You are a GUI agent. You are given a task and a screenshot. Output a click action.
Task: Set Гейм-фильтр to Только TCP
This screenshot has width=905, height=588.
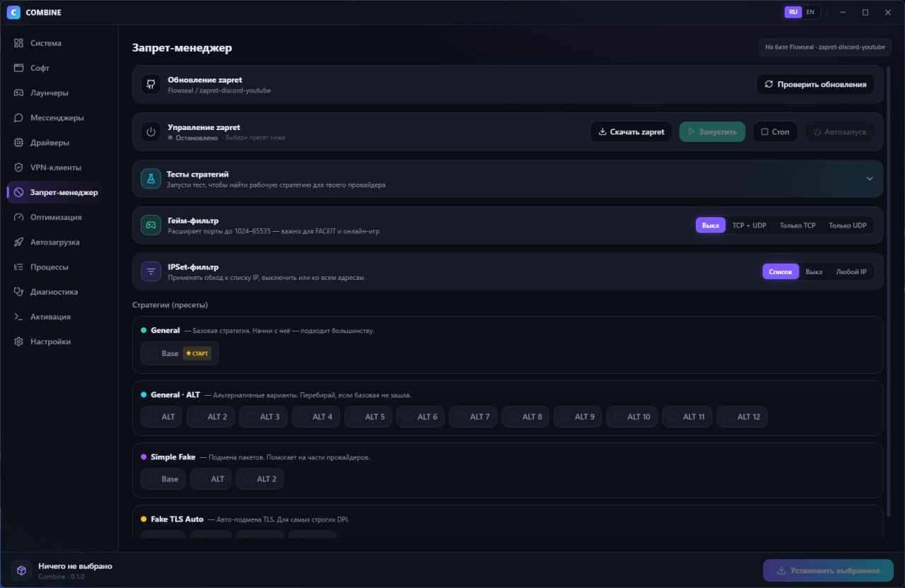[x=798, y=225]
